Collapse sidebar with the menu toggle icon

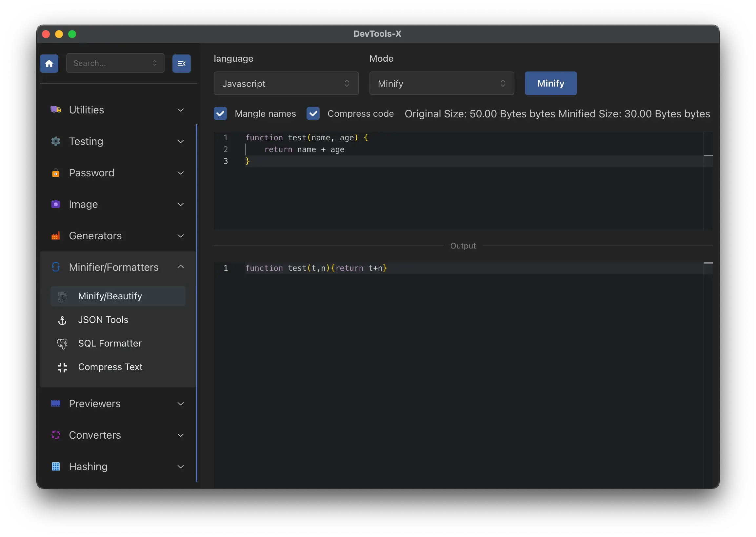coord(181,64)
